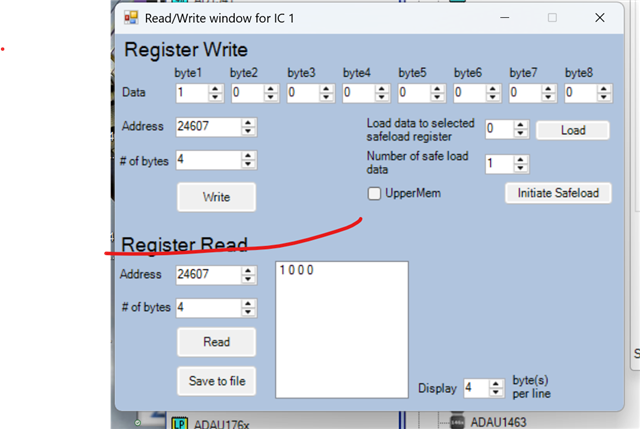The width and height of the screenshot is (640, 429).
Task: Minimize the Read/Write window
Action: [504, 18]
